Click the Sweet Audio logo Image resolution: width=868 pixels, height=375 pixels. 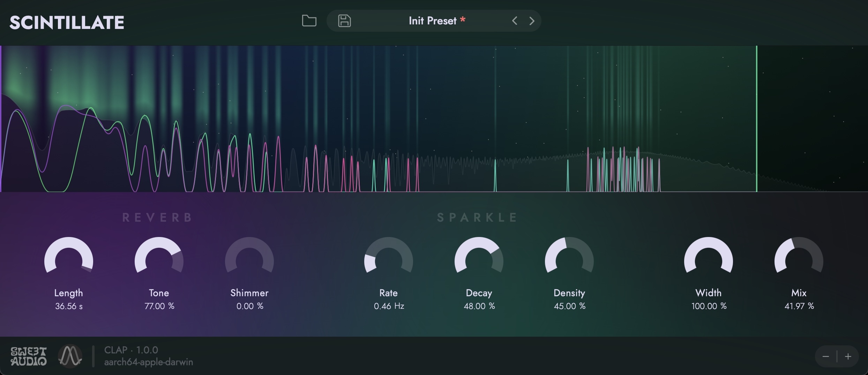coord(29,356)
